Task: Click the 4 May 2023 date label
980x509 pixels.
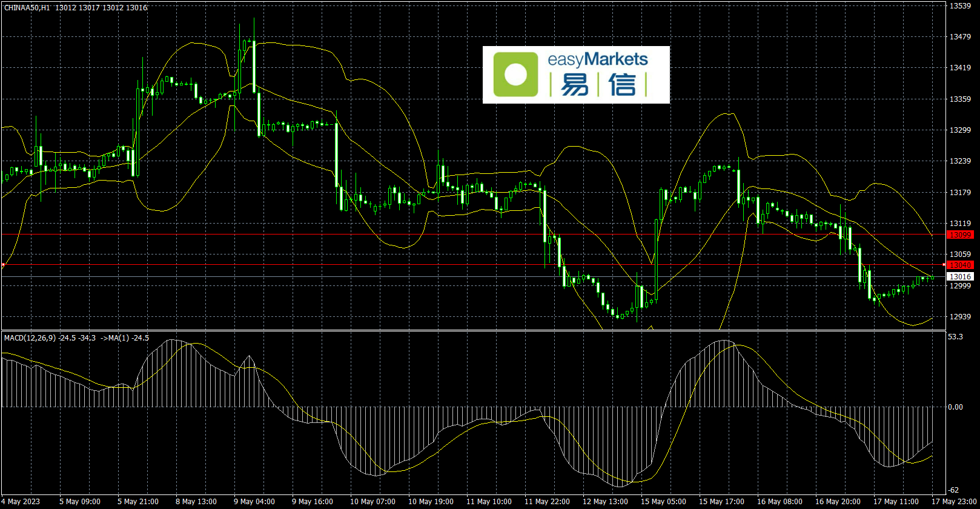Action: [21, 502]
